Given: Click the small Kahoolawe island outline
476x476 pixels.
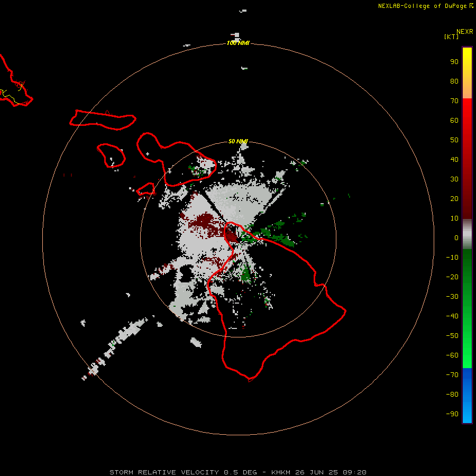Looking at the screenshot, I should [x=146, y=189].
